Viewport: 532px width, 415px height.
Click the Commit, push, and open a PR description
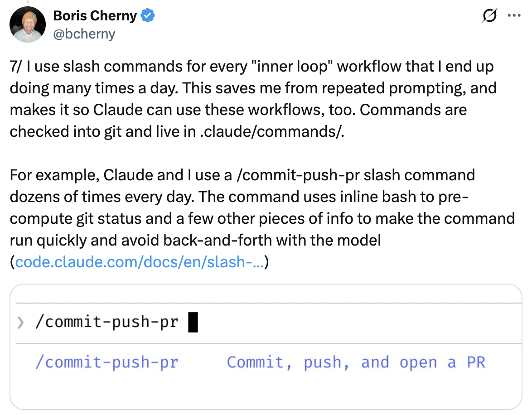tap(356, 362)
